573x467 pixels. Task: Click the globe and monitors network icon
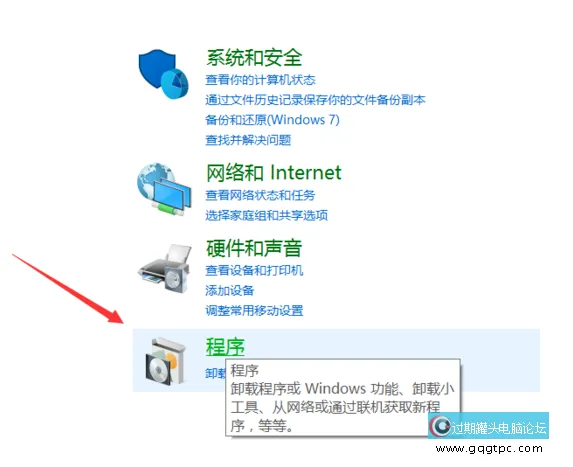164,190
